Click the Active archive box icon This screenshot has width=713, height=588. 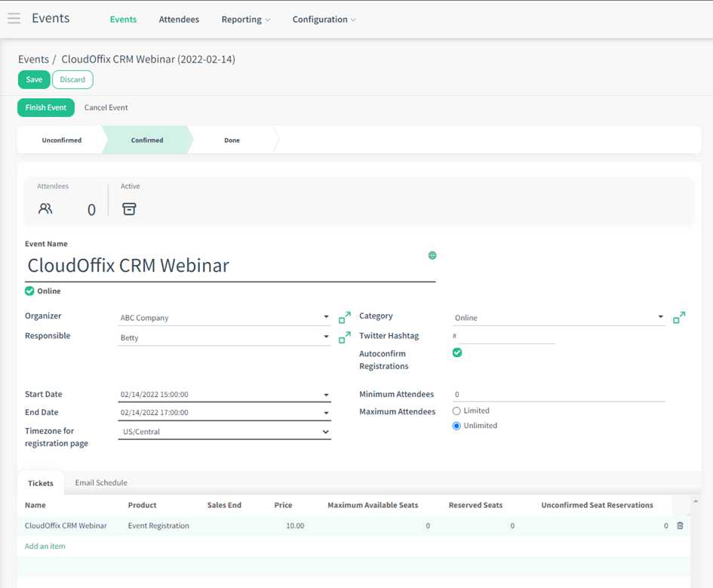[129, 209]
